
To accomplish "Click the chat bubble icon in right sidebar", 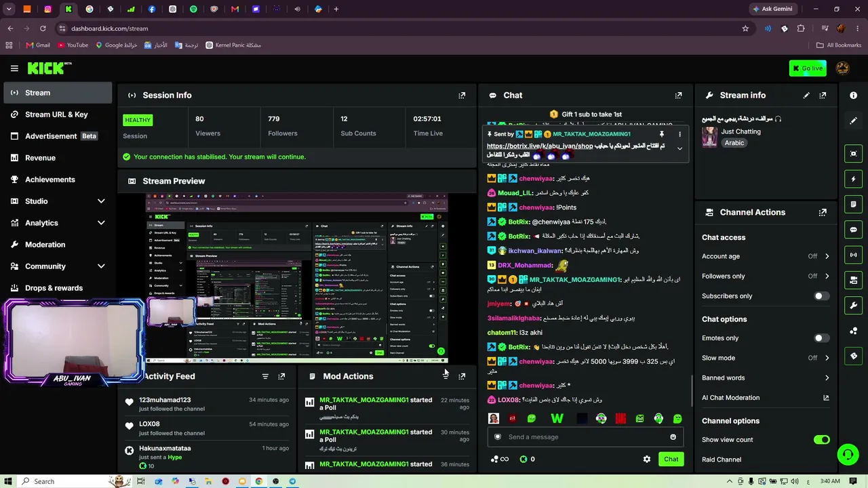I will pyautogui.click(x=853, y=230).
